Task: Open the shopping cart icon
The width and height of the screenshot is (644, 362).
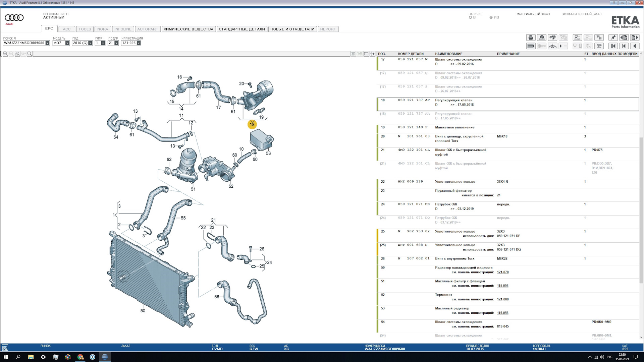Action: (x=599, y=46)
